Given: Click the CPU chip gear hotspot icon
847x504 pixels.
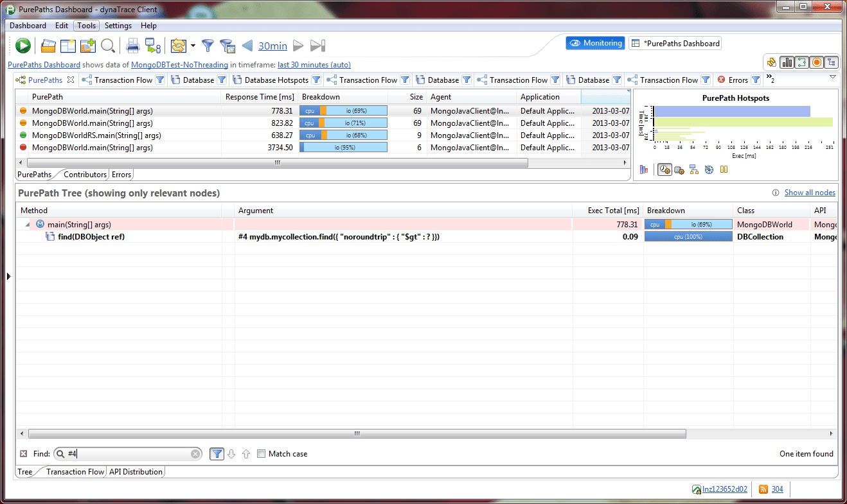Looking at the screenshot, I should [x=679, y=169].
